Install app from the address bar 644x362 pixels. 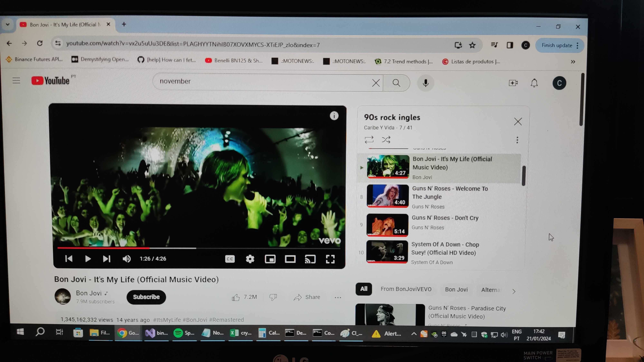click(x=458, y=45)
